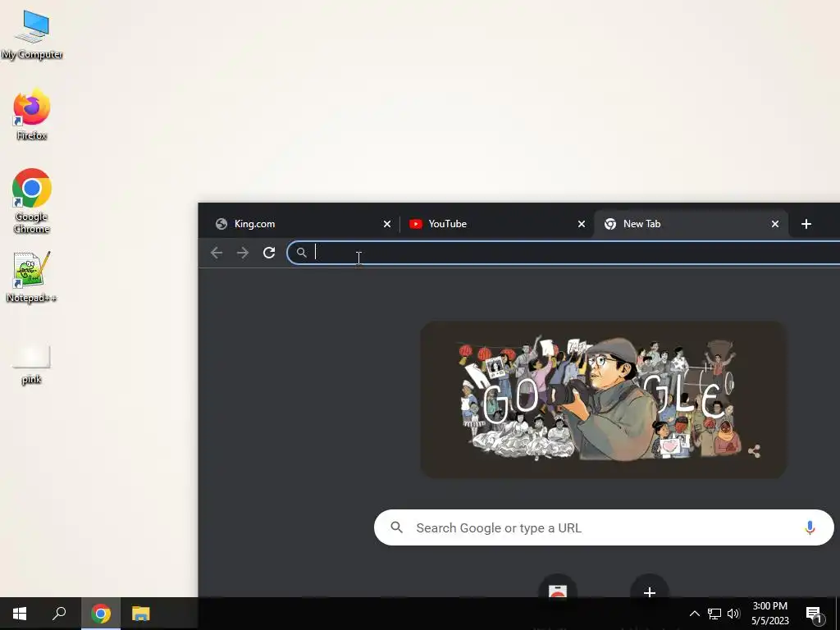Open the Notepad++ desktop shortcut

pos(32,277)
